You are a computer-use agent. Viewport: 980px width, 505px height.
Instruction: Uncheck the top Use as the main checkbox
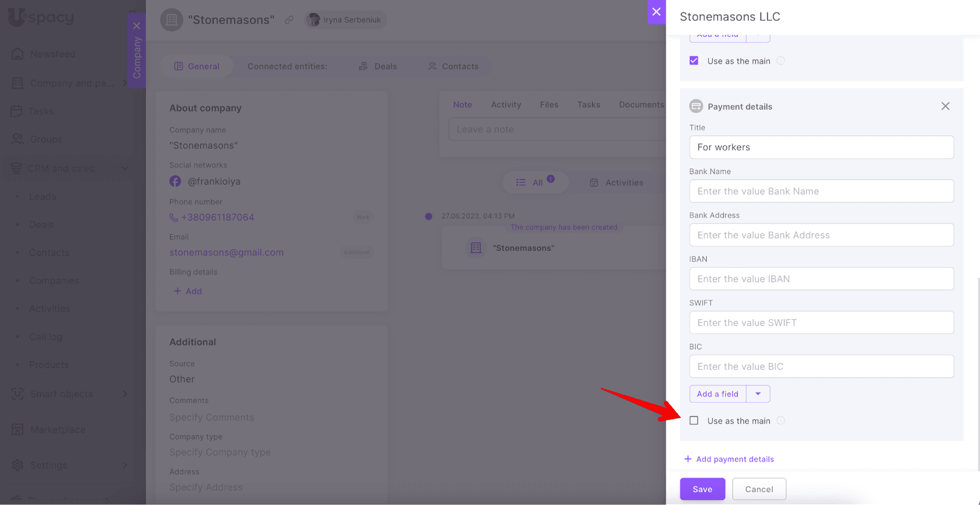(694, 61)
